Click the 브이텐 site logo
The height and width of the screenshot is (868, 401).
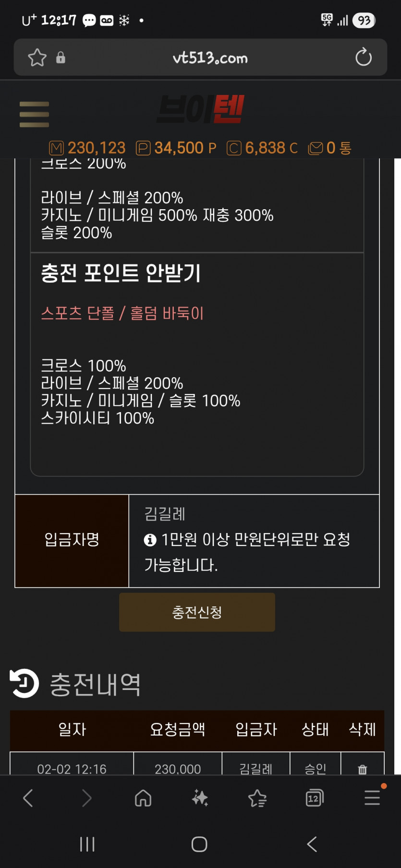tap(201, 109)
